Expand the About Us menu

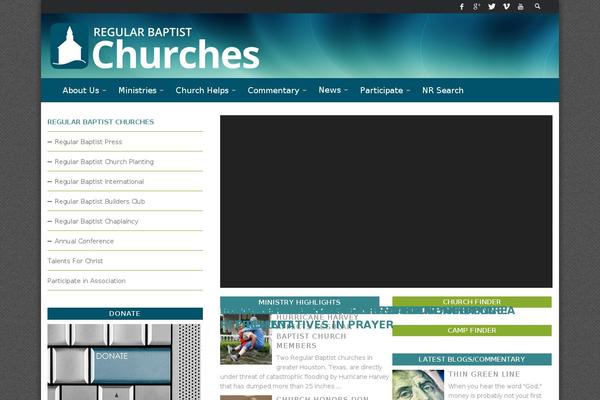pyautogui.click(x=84, y=90)
